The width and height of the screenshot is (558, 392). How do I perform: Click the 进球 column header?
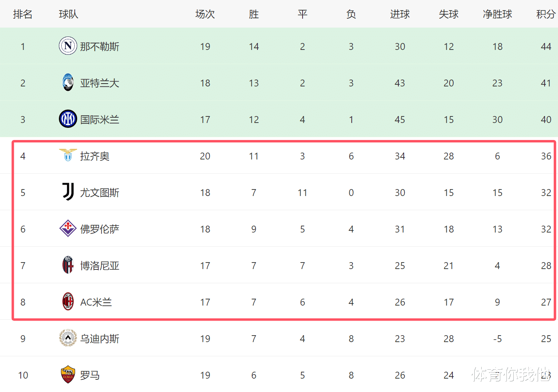pyautogui.click(x=400, y=14)
